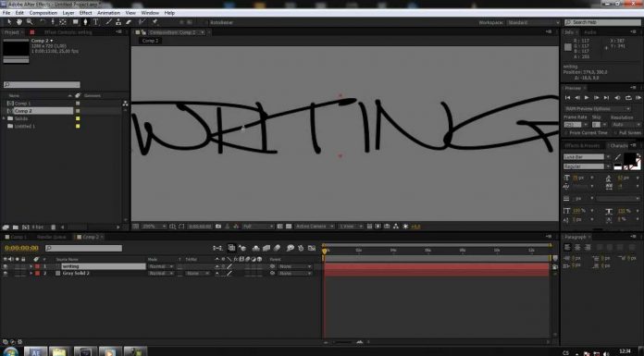Click the Live Update icon in timeline
644x356 pixels.
point(231,248)
